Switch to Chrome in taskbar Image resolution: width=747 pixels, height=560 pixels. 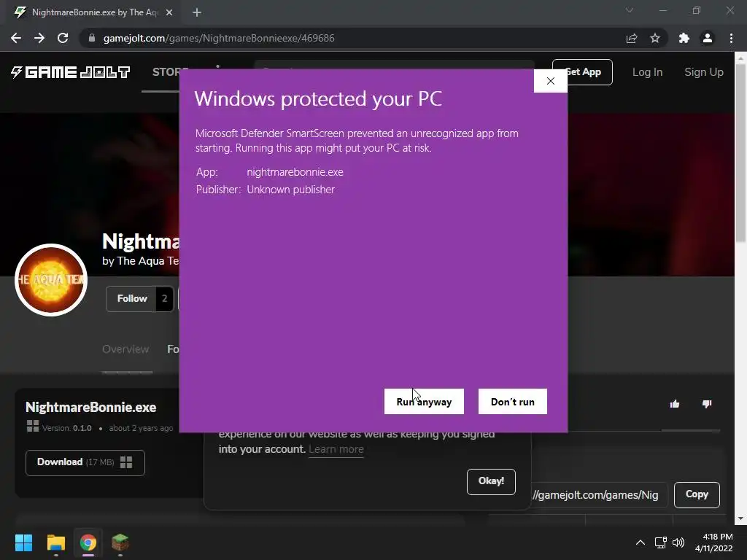pos(88,542)
